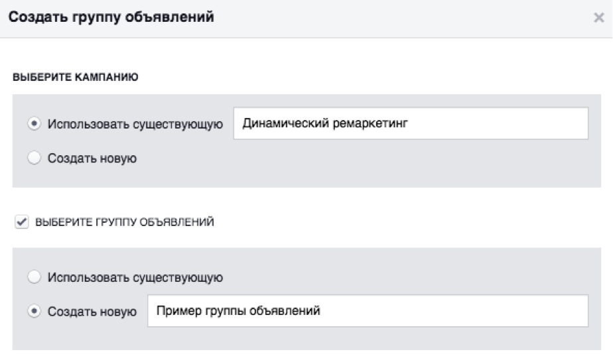Screen dimensions: 613x364
Task: Select ad group radio button 'Использовать существующую'
Action: 35,277
